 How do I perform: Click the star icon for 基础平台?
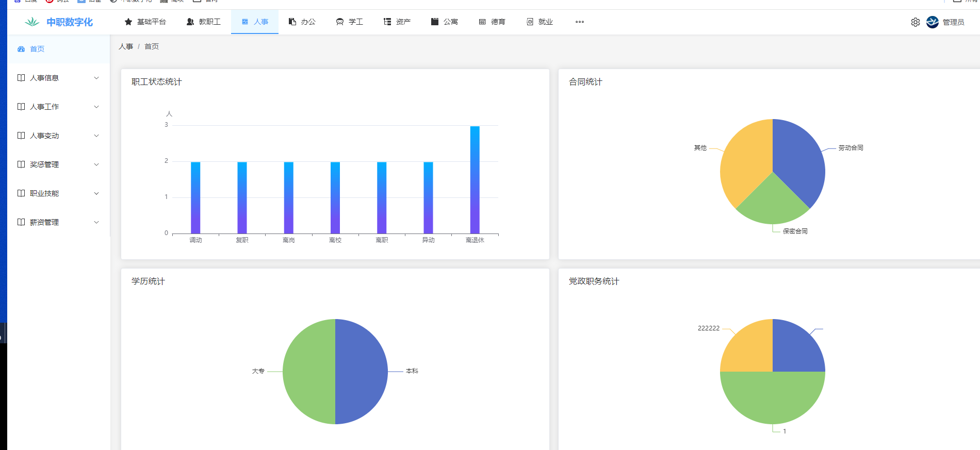pyautogui.click(x=128, y=22)
